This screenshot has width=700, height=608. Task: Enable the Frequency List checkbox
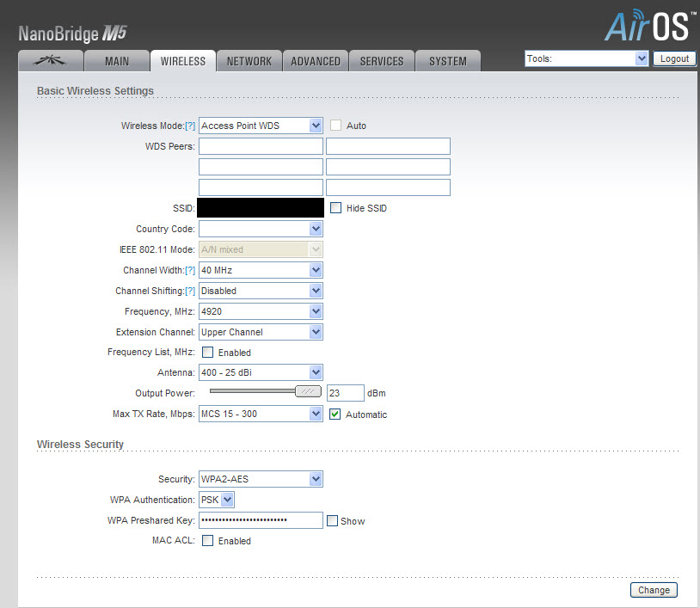[207, 352]
